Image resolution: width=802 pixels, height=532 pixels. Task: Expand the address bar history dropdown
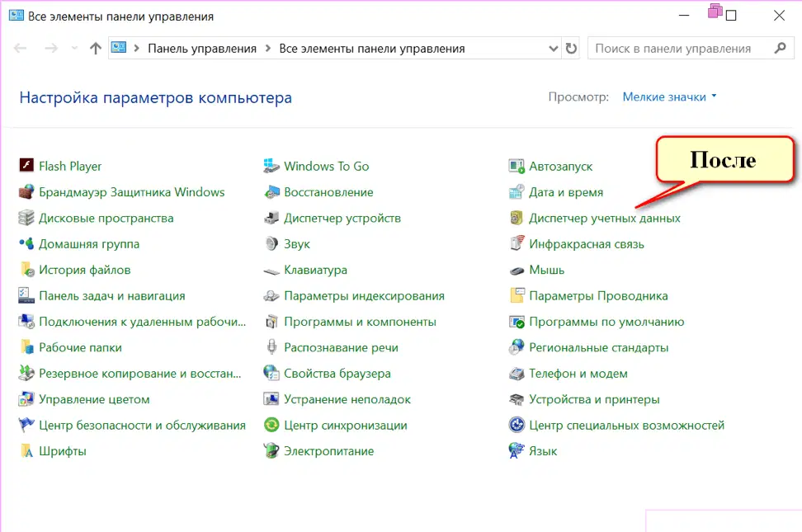(553, 49)
